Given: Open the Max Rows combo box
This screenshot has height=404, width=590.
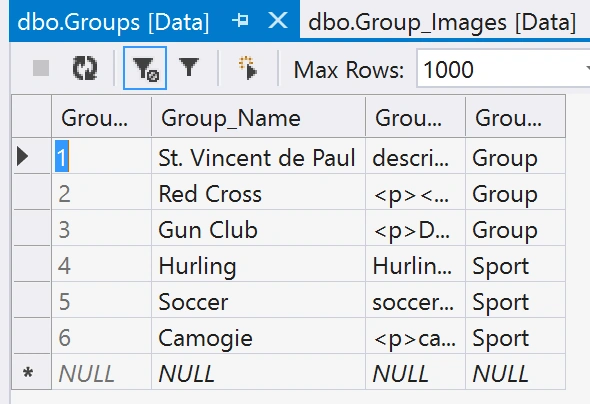Looking at the screenshot, I should (x=504, y=69).
